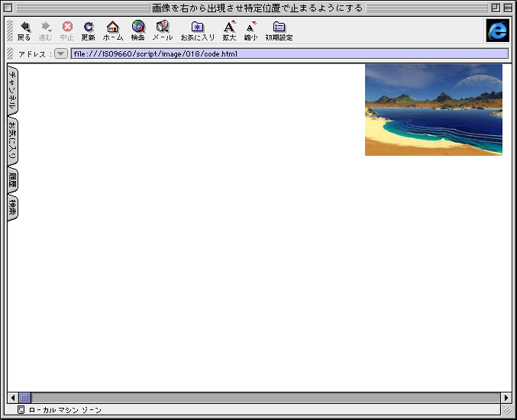Open the チャンネル side tab
Viewport: 517px width, 420px height.
pos(12,90)
